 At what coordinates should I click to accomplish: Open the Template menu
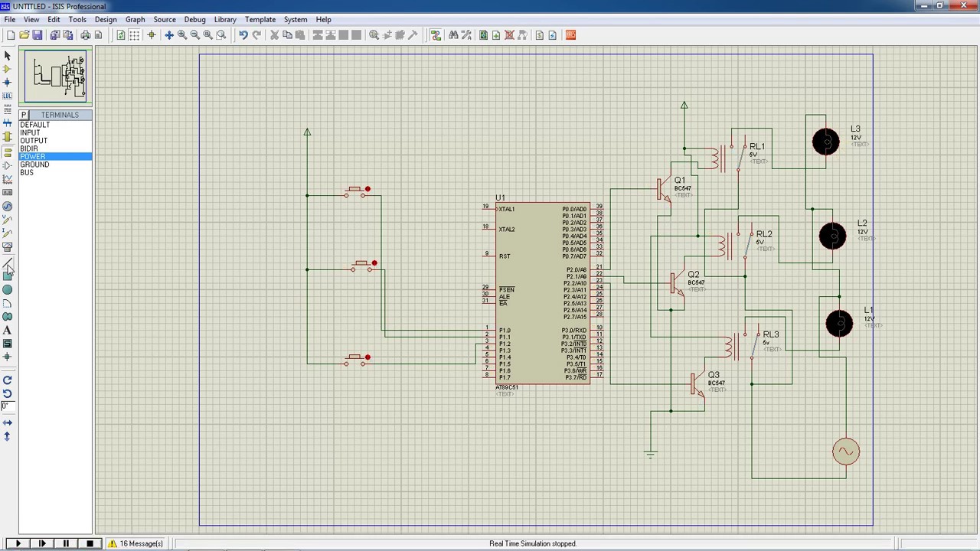(260, 19)
